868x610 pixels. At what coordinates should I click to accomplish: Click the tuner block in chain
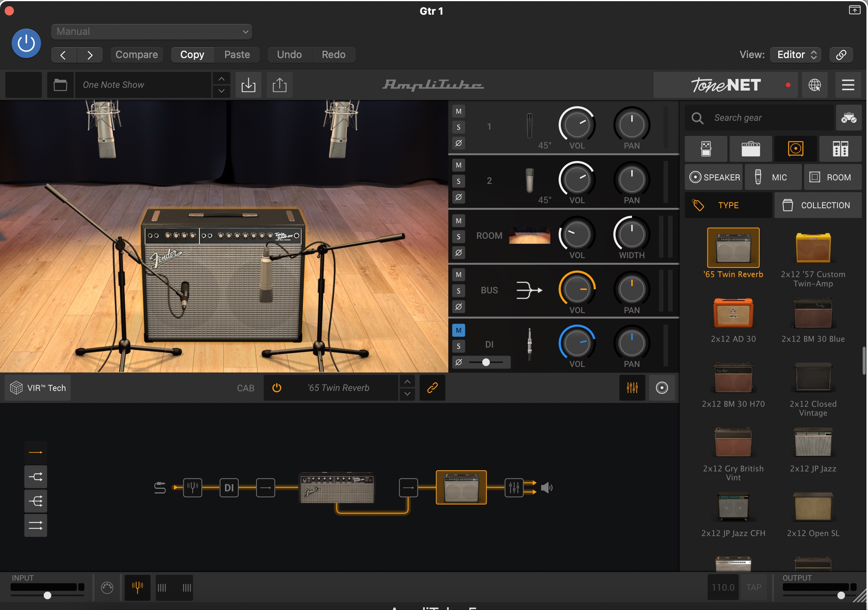(193, 488)
